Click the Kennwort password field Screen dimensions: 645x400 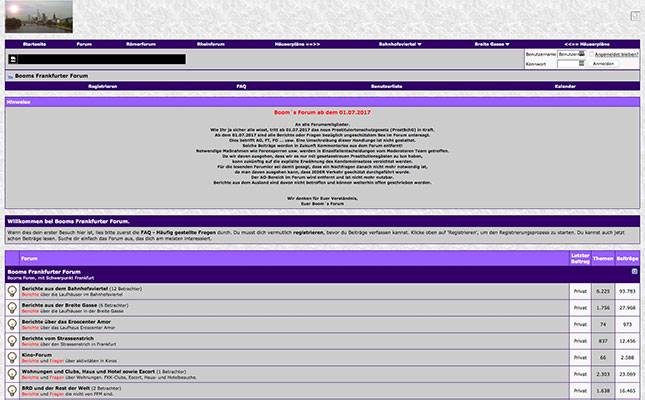[571, 64]
